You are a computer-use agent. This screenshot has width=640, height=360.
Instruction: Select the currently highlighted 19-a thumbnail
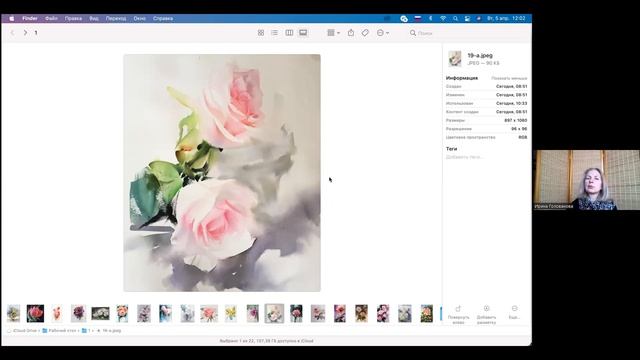[x=274, y=313]
